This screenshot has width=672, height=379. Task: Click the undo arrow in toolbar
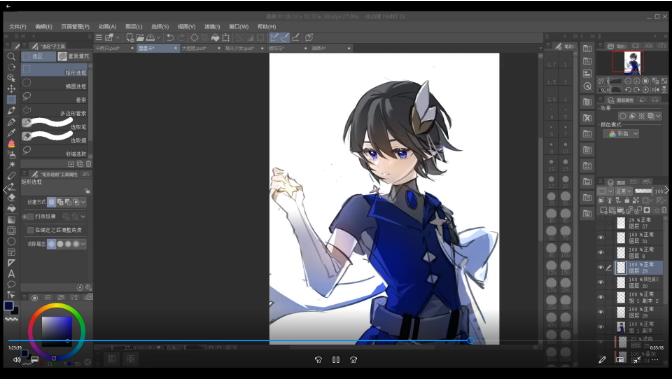(x=170, y=38)
